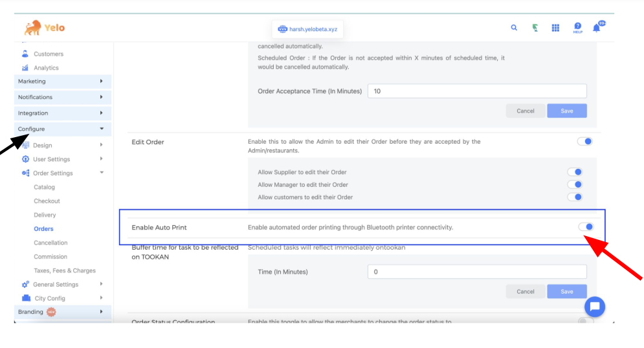Click the Yelo logo
This screenshot has width=644, height=348.
click(x=45, y=28)
